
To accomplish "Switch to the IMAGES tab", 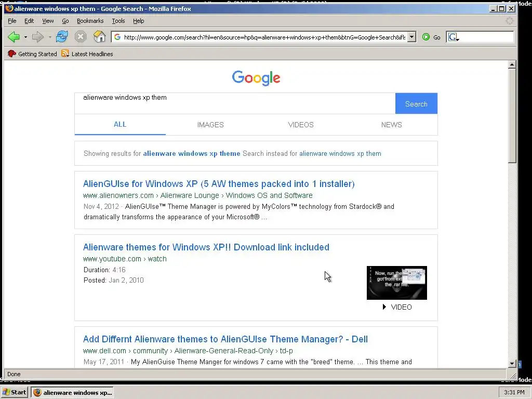I will pyautogui.click(x=210, y=125).
